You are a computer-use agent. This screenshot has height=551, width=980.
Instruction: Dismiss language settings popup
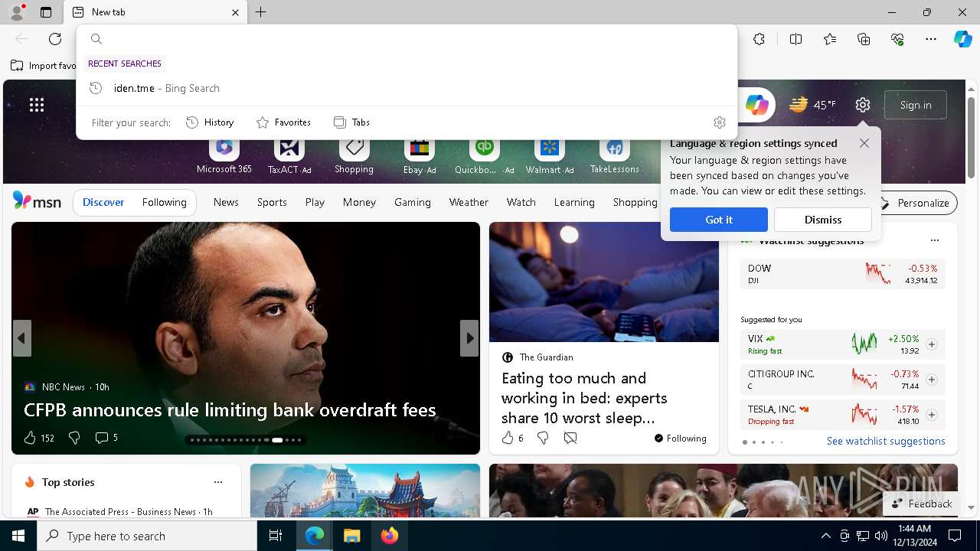pos(823,220)
